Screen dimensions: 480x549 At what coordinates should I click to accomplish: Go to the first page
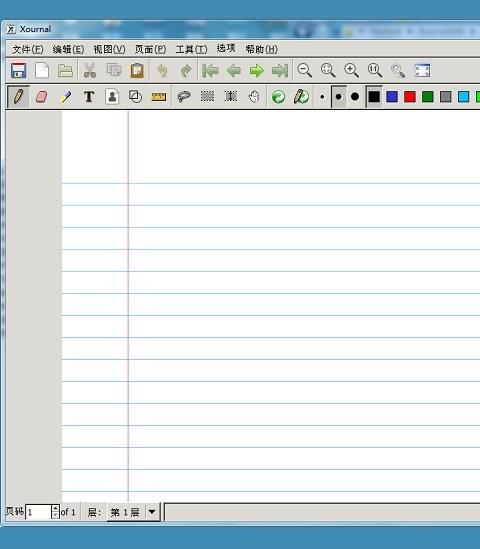210,70
